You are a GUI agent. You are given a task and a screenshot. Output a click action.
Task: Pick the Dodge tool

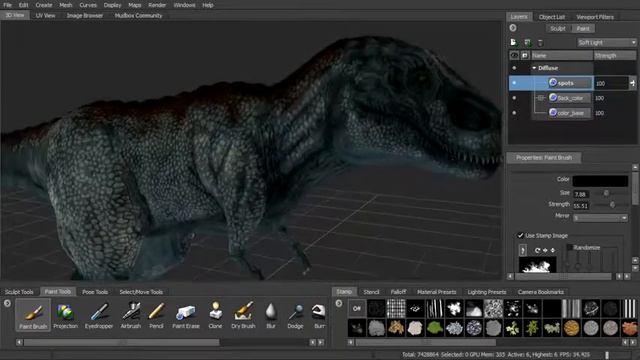[x=295, y=315]
